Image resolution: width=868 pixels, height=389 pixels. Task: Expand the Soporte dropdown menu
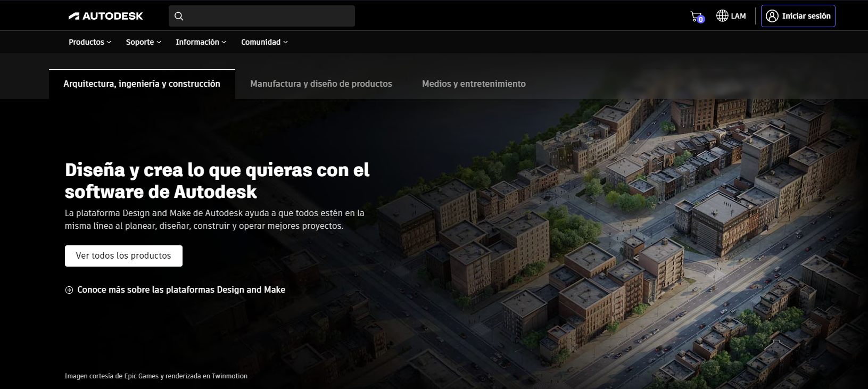[144, 42]
